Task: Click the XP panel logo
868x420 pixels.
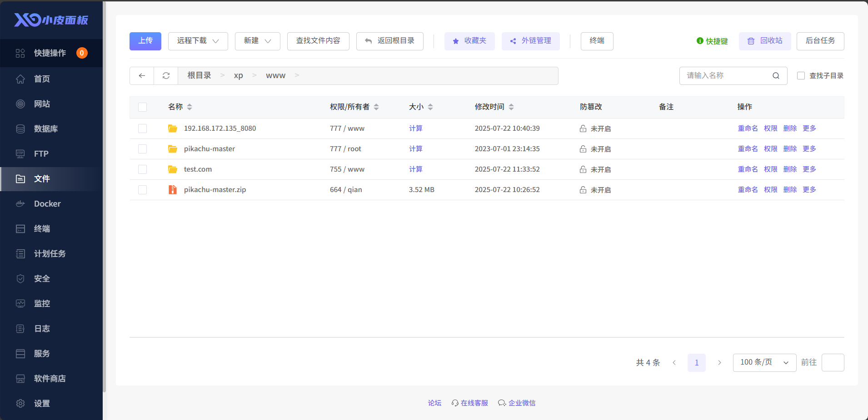Action: (x=51, y=20)
